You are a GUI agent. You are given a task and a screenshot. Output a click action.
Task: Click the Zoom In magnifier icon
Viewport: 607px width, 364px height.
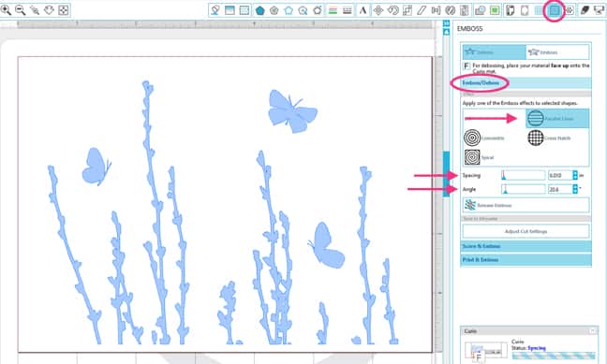pyautogui.click(x=6, y=9)
